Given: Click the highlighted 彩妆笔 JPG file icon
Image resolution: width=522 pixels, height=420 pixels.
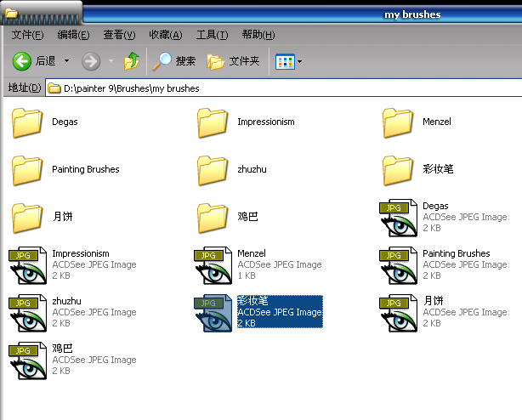Looking at the screenshot, I should (213, 313).
